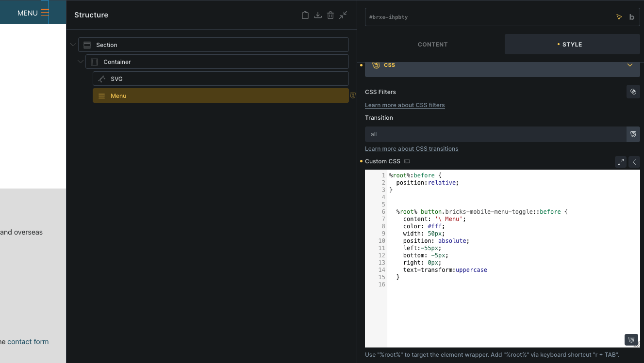
Task: Click the hamburger Menu element icon in tree
Action: click(102, 96)
